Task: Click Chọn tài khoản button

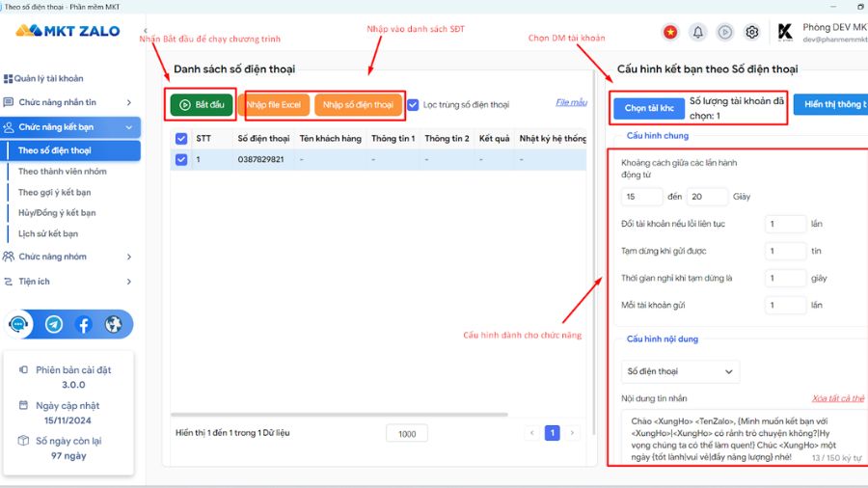Action: [x=649, y=108]
